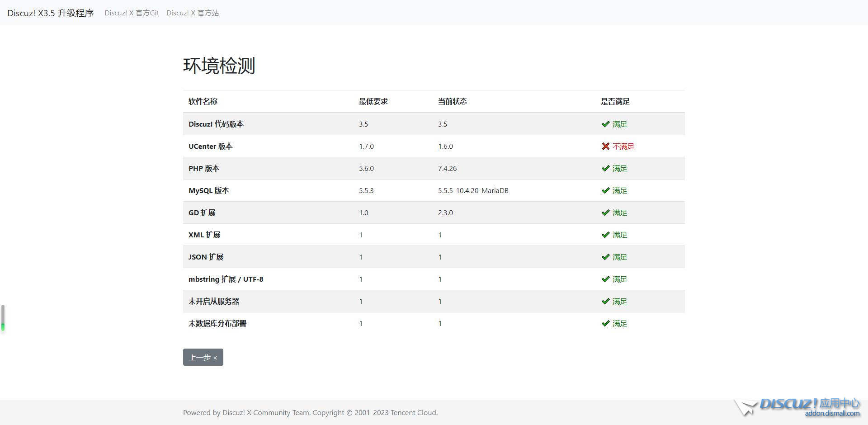Screen dimensions: 868x425
Task: Click the green checkmark in JSON 扩展 row
Action: [x=606, y=257]
